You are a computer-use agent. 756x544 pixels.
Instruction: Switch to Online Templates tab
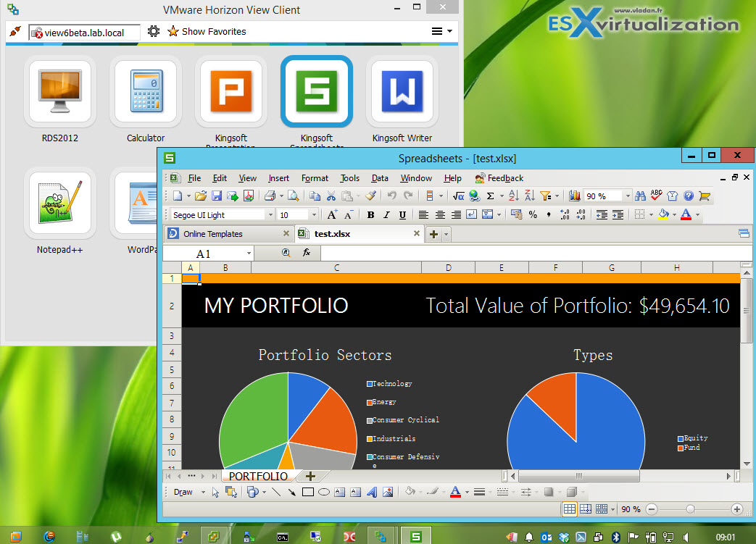(228, 234)
